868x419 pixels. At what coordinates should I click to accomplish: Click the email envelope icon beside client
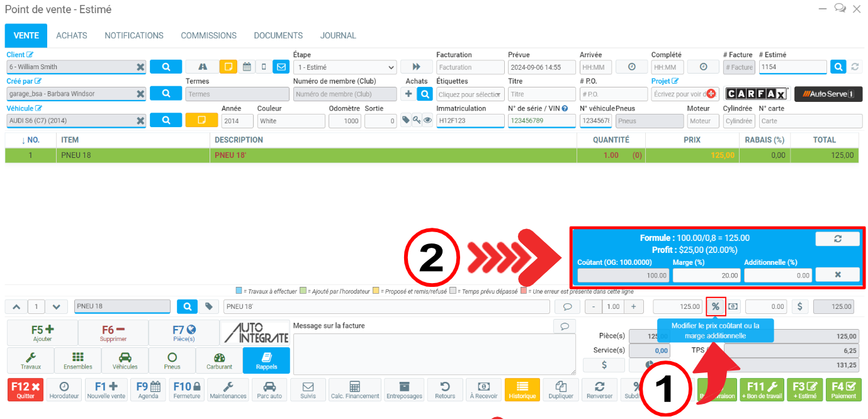(281, 67)
